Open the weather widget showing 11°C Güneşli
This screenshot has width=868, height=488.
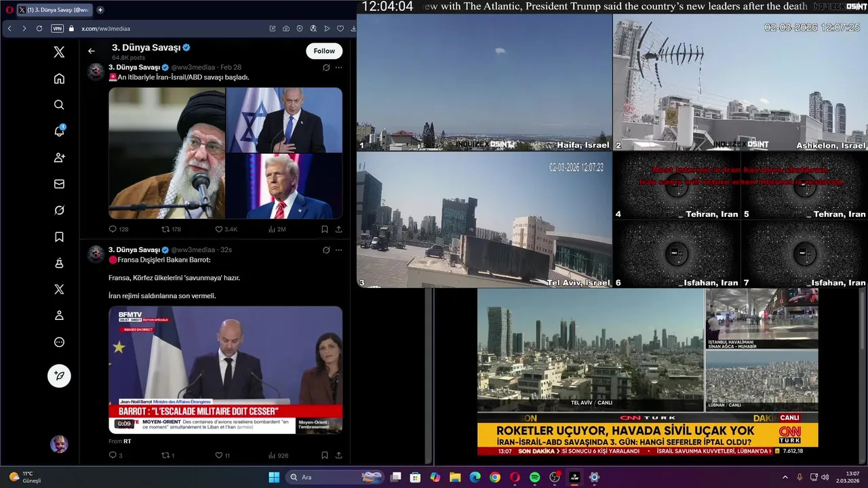pyautogui.click(x=25, y=477)
